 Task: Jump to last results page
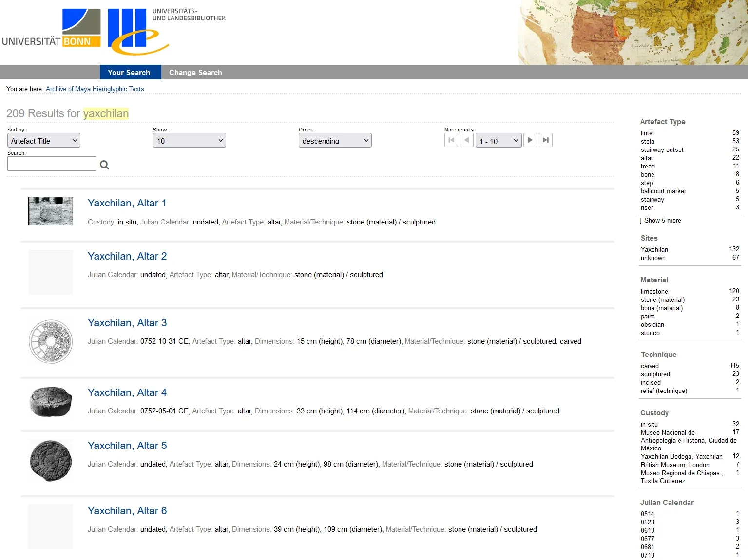(x=546, y=140)
